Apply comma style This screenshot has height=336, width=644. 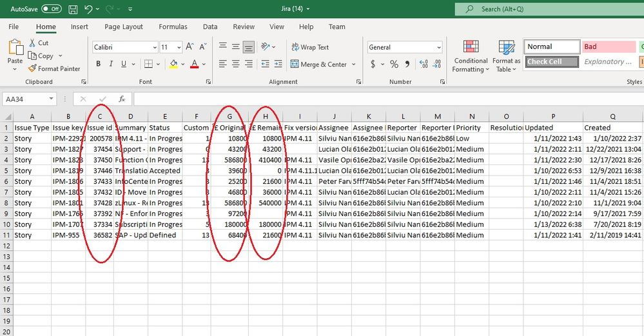(x=407, y=64)
